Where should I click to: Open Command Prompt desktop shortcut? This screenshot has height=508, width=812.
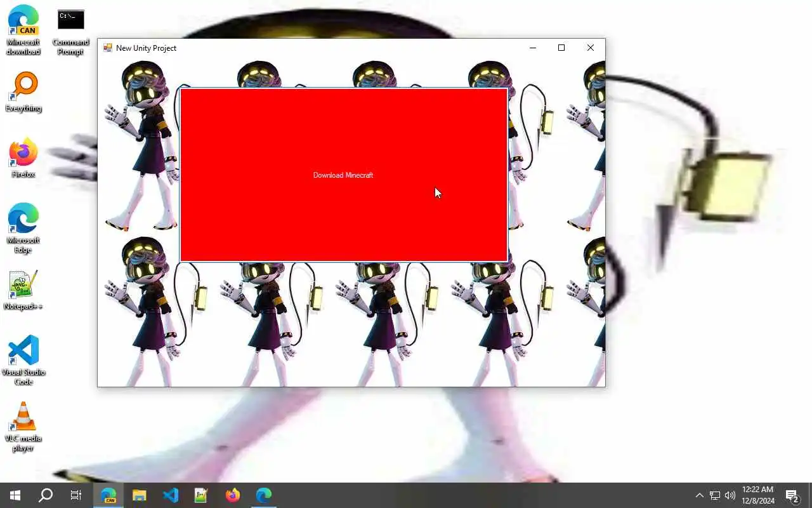point(70,30)
